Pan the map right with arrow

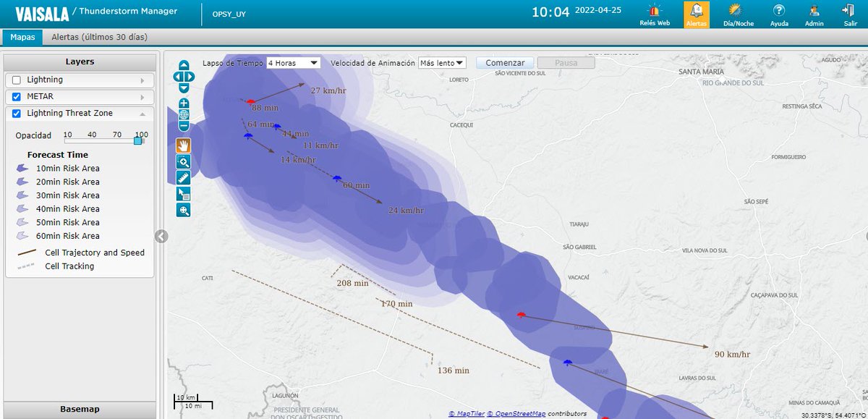pyautogui.click(x=191, y=76)
